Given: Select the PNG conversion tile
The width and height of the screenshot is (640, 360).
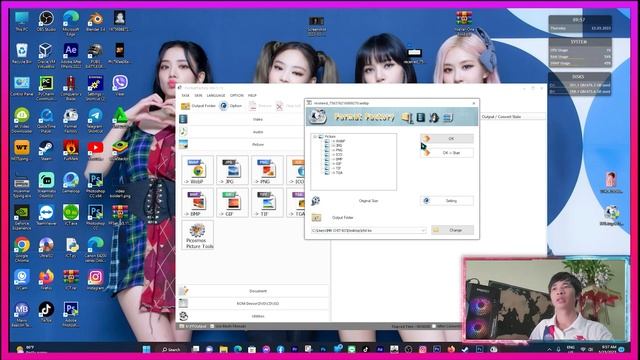Looking at the screenshot, I should click(267, 170).
